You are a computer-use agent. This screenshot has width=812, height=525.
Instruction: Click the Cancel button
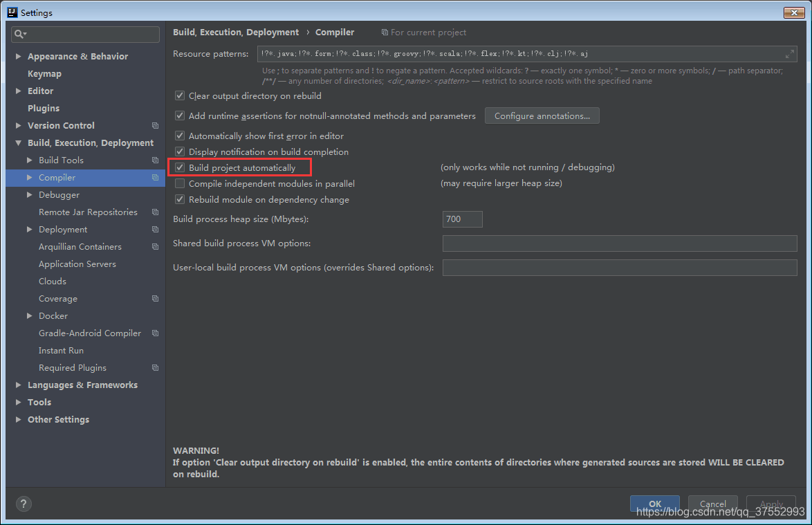coord(712,504)
